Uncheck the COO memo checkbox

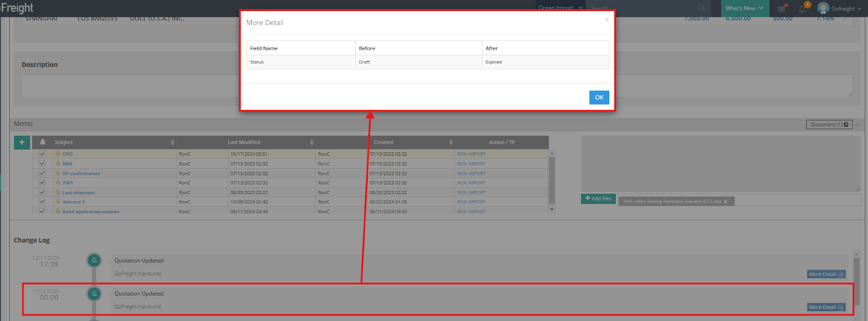[x=42, y=154]
